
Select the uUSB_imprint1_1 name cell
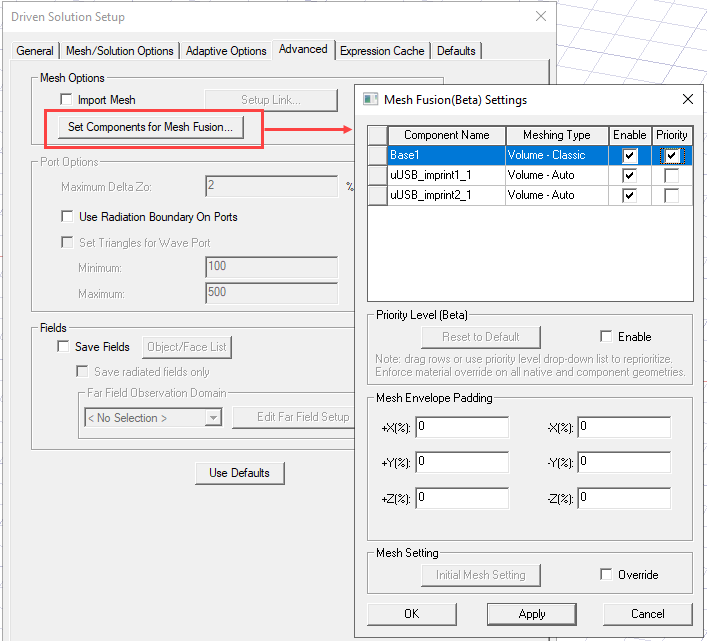[446, 175]
